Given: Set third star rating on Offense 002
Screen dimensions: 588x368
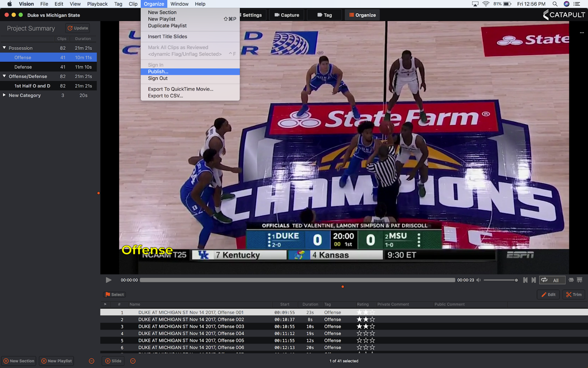Looking at the screenshot, I should click(x=372, y=320).
